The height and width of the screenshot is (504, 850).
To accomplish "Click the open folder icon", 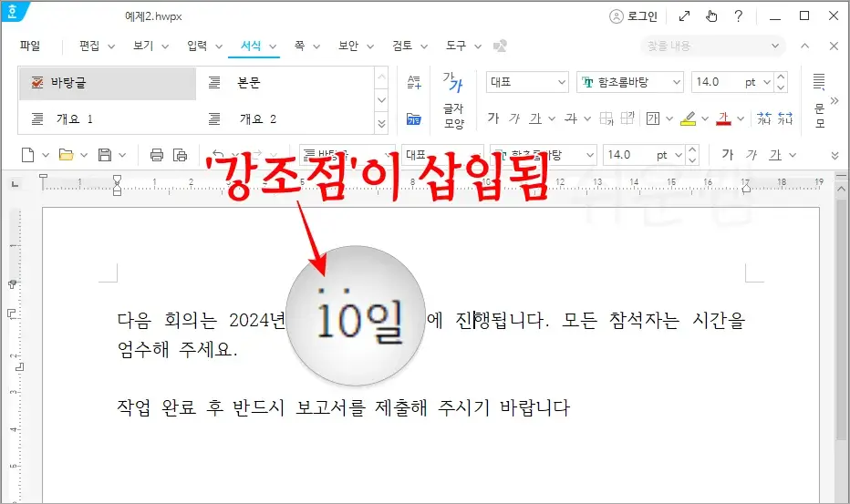I will [67, 155].
